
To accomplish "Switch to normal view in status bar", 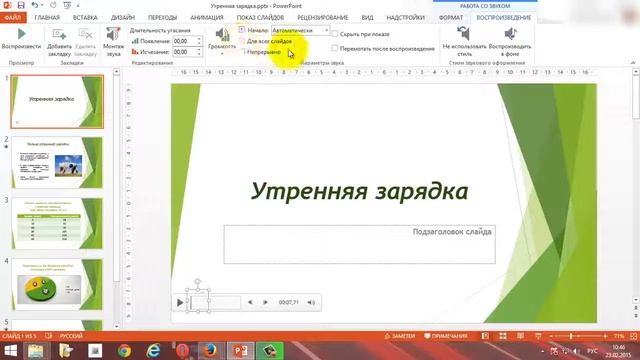I will [485, 336].
